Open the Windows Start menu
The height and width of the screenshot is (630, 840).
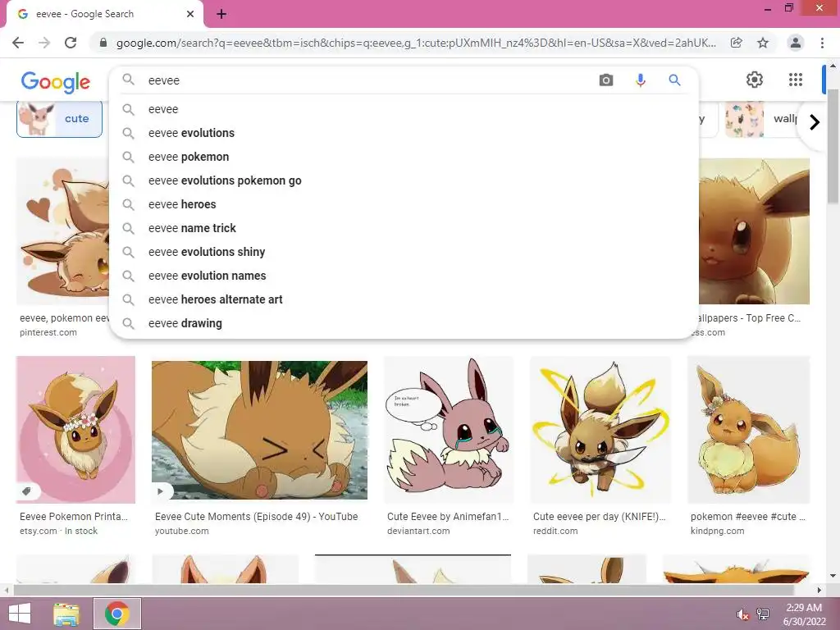click(20, 614)
